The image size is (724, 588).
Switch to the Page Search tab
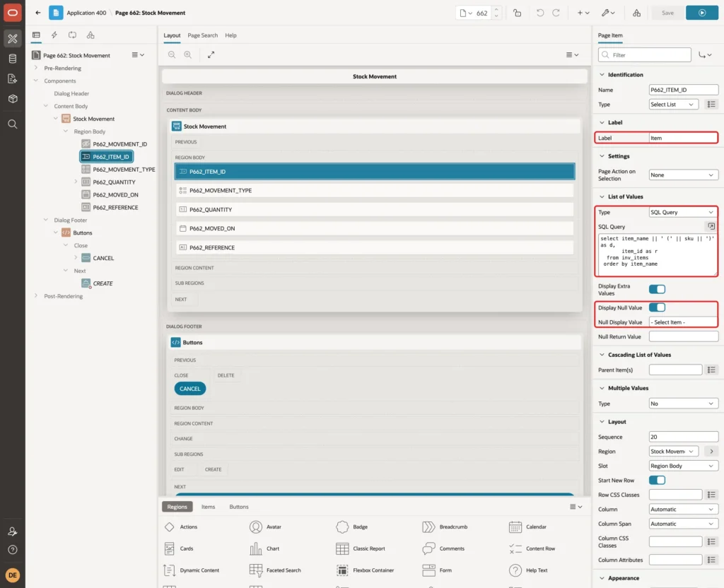click(202, 35)
